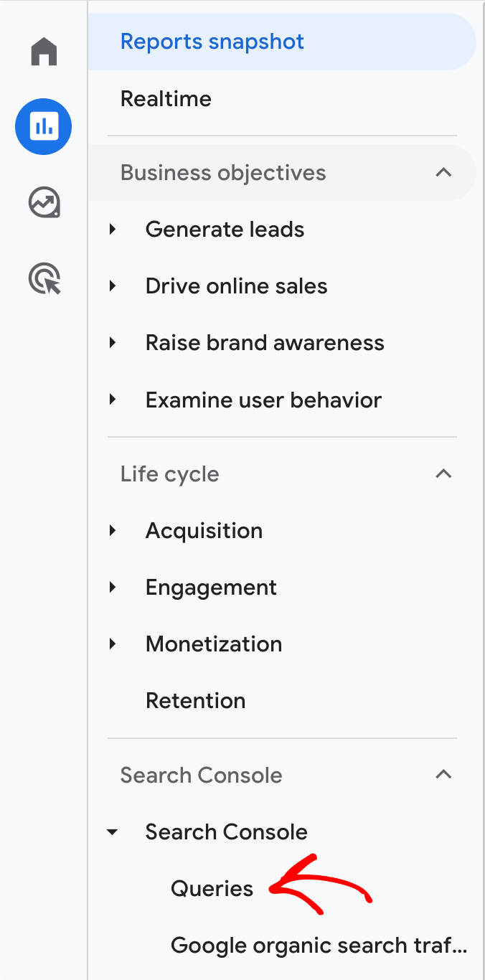Click the Advertising icon in the left rail
Viewport: 485px width, 980px height.
tap(44, 278)
